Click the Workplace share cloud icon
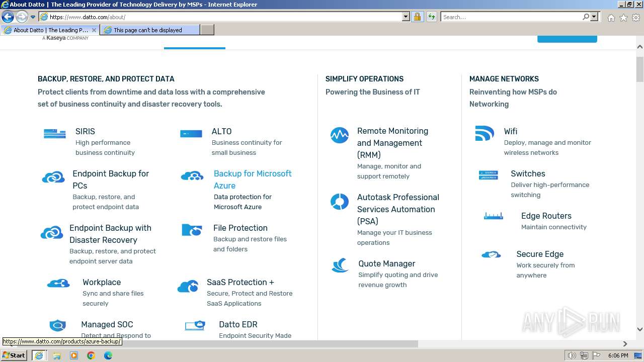The image size is (644, 362). pos(58,284)
